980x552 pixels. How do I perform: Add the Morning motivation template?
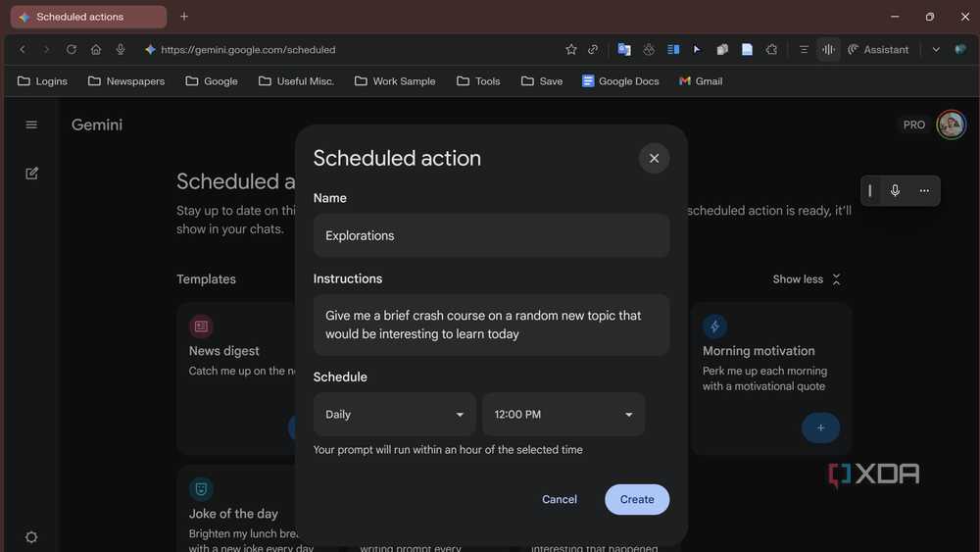(820, 427)
